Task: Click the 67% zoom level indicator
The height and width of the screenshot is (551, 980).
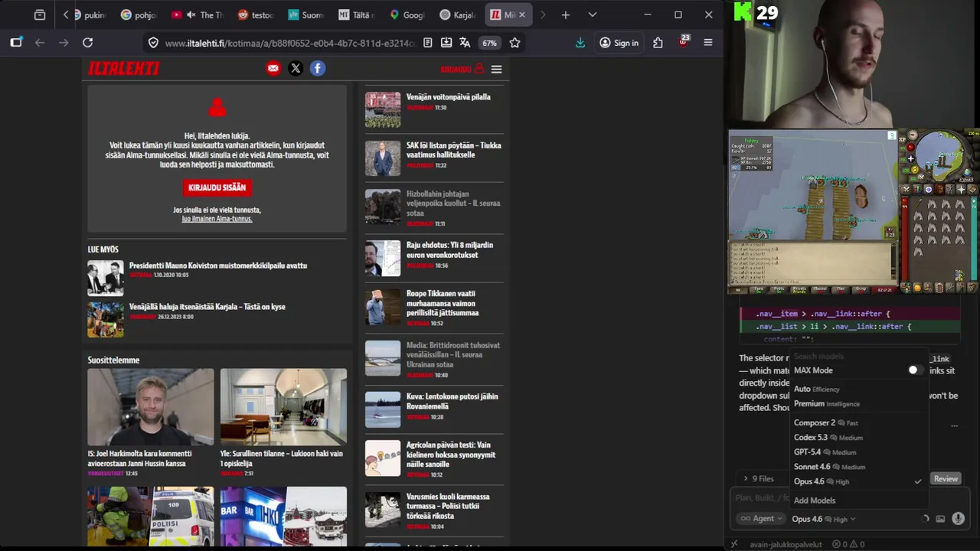Action: click(489, 43)
